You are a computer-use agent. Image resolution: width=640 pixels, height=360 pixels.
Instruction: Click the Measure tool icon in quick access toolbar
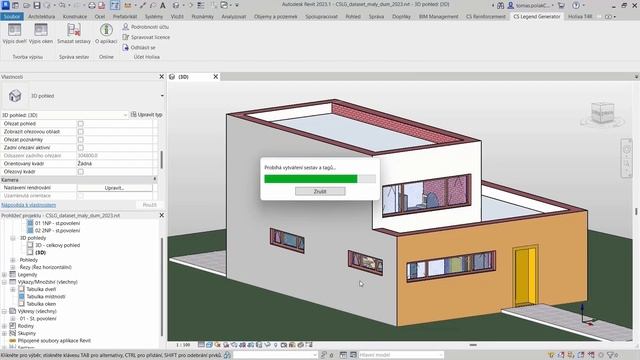click(x=128, y=5)
